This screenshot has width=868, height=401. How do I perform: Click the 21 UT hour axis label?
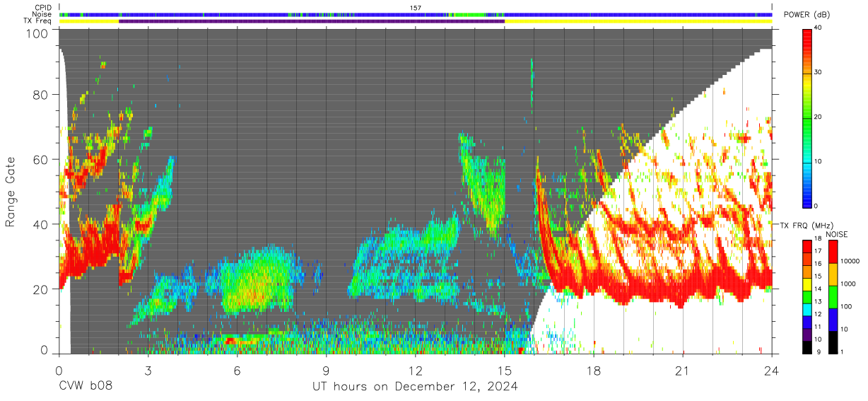(683, 371)
